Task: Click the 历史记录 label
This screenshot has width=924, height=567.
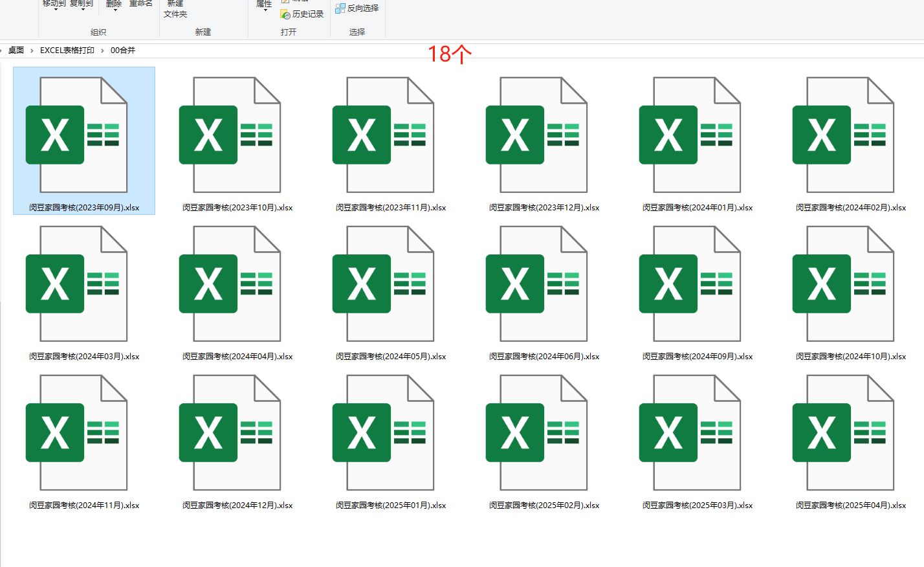Action: pos(308,14)
